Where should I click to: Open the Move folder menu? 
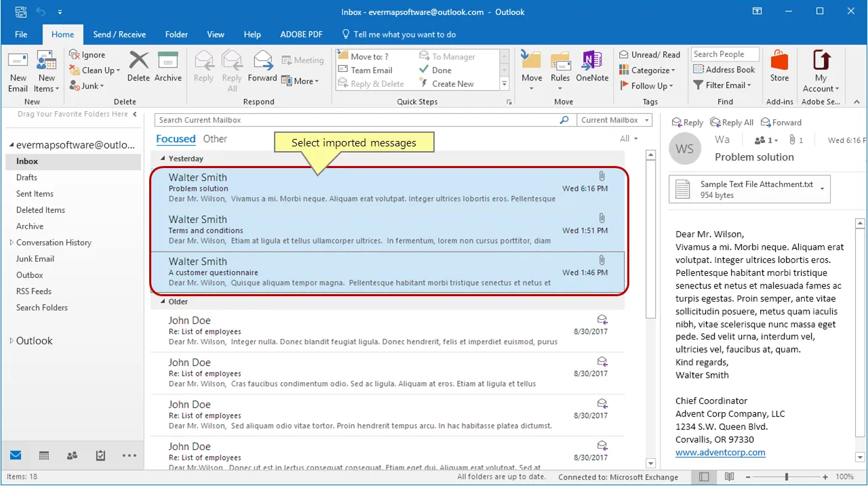coord(532,72)
